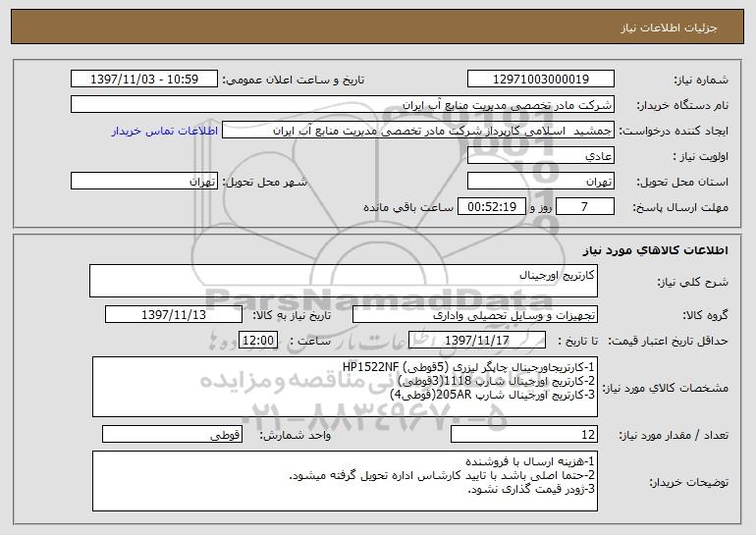Click the delivery city field تهران
This screenshot has height=535, width=756.
coord(144,182)
